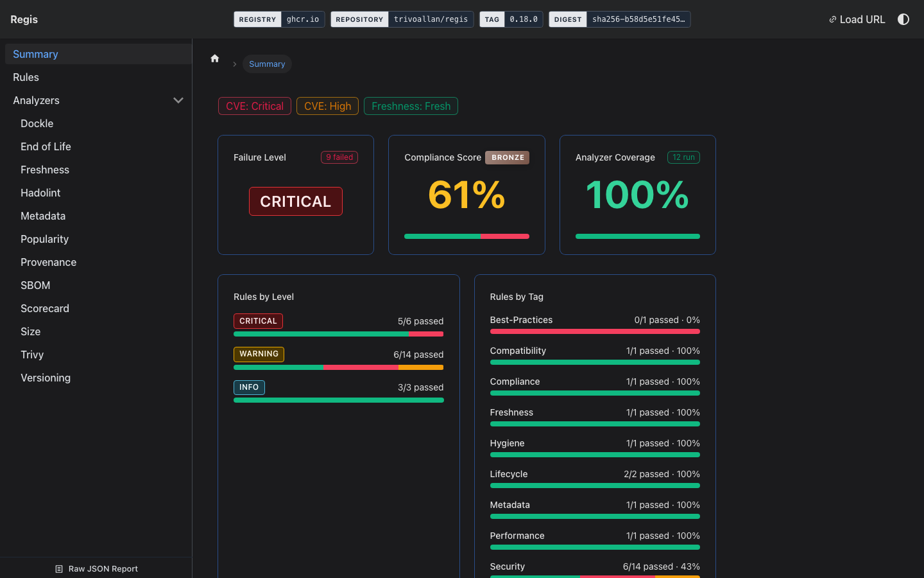924x578 pixels.
Task: Toggle the CVE: Critical filter badge
Action: point(254,106)
